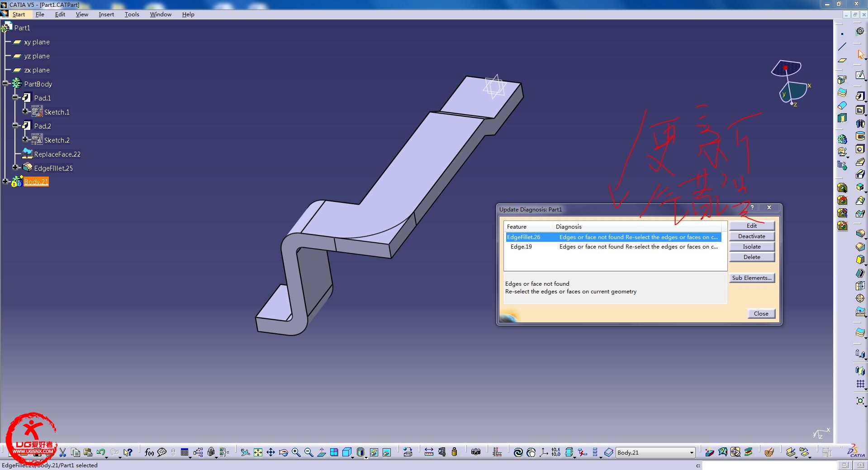This screenshot has height=470, width=868.
Task: Click the view compass in top right
Action: [792, 83]
